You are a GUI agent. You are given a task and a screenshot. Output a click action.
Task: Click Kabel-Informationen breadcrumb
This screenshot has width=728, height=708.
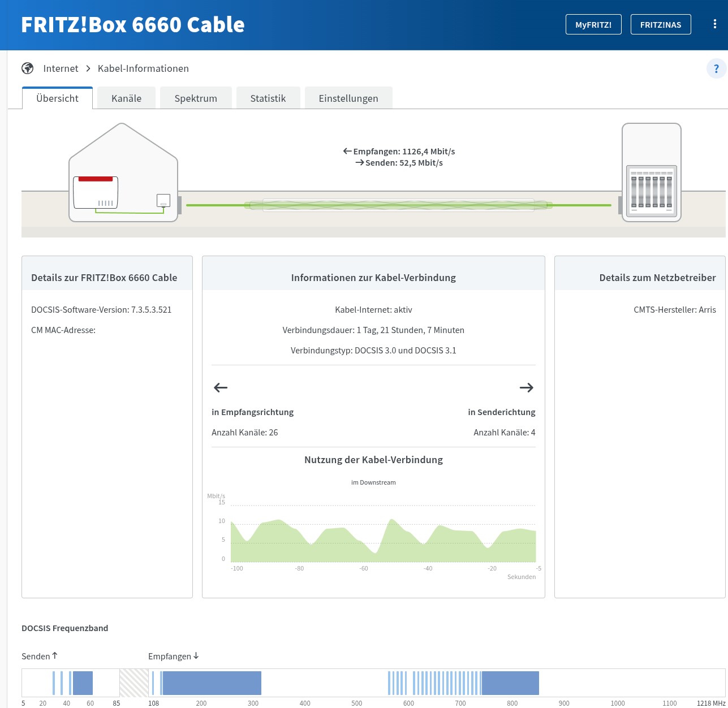coord(143,68)
